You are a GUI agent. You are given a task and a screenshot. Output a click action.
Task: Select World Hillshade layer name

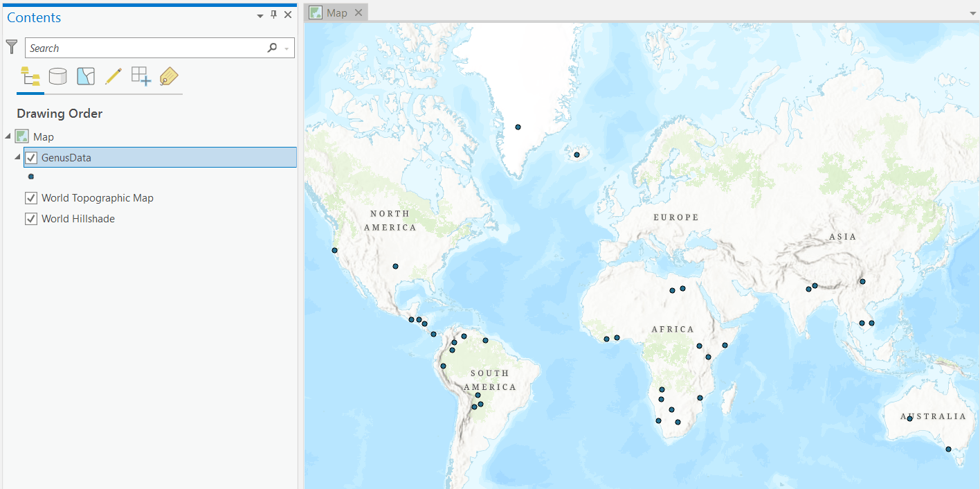click(x=78, y=219)
